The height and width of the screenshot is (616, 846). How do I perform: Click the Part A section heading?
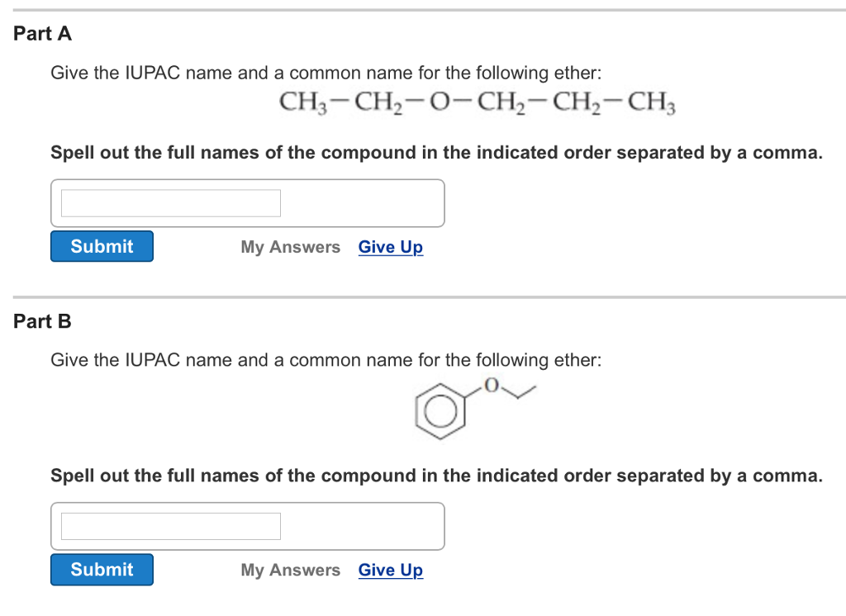tap(42, 34)
